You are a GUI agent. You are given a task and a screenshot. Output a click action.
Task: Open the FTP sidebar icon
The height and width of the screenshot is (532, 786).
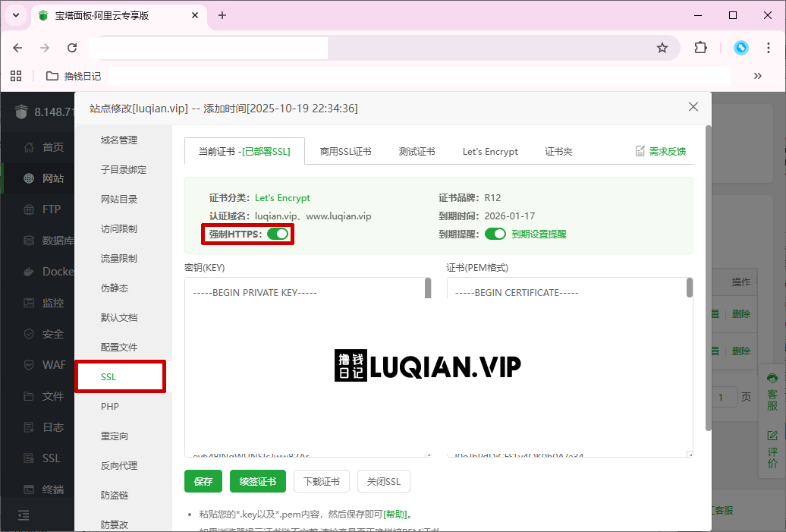tap(34, 209)
